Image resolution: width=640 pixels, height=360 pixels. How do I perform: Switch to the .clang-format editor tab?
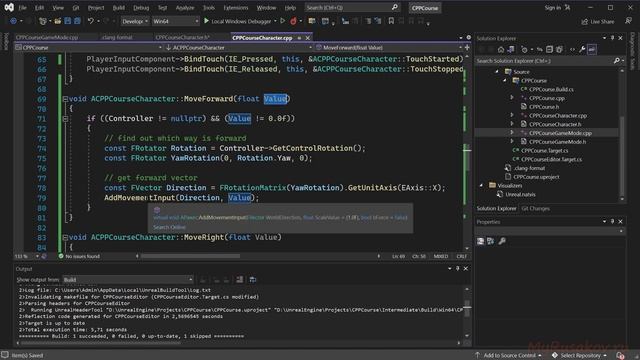pos(117,37)
